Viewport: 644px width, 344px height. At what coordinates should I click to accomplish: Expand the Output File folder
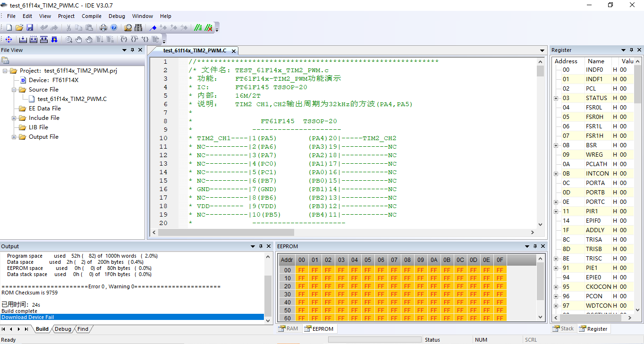tap(14, 137)
